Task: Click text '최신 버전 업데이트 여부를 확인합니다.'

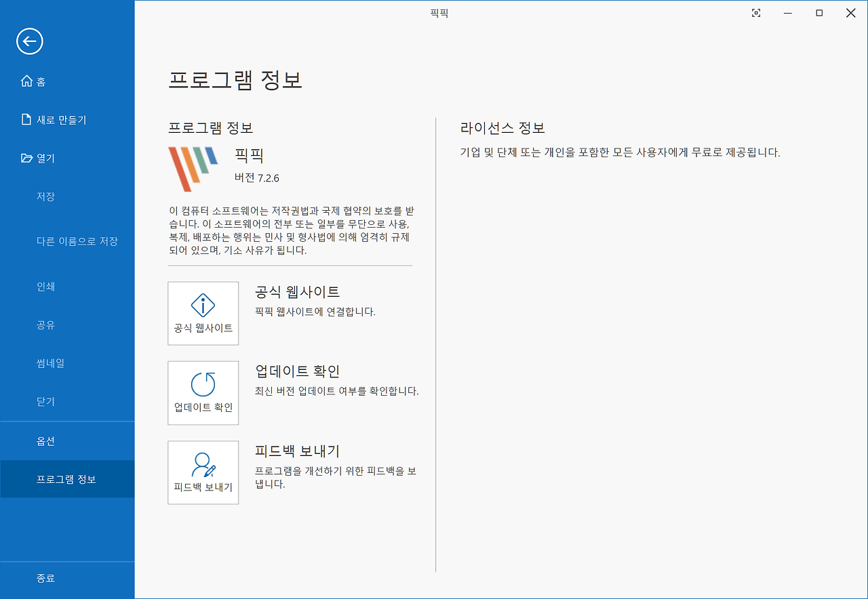Action: tap(337, 391)
